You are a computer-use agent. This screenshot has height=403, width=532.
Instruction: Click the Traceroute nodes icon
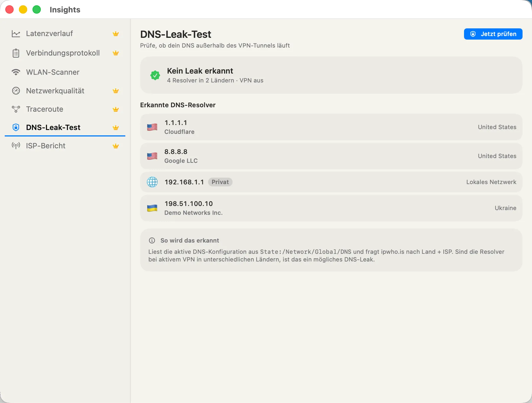coord(16,109)
